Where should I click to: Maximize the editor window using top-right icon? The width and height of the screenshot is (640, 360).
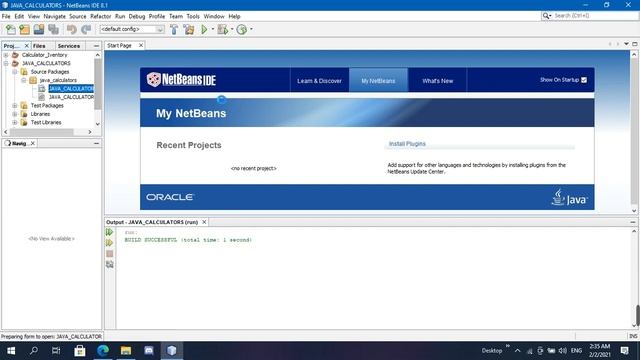click(635, 44)
